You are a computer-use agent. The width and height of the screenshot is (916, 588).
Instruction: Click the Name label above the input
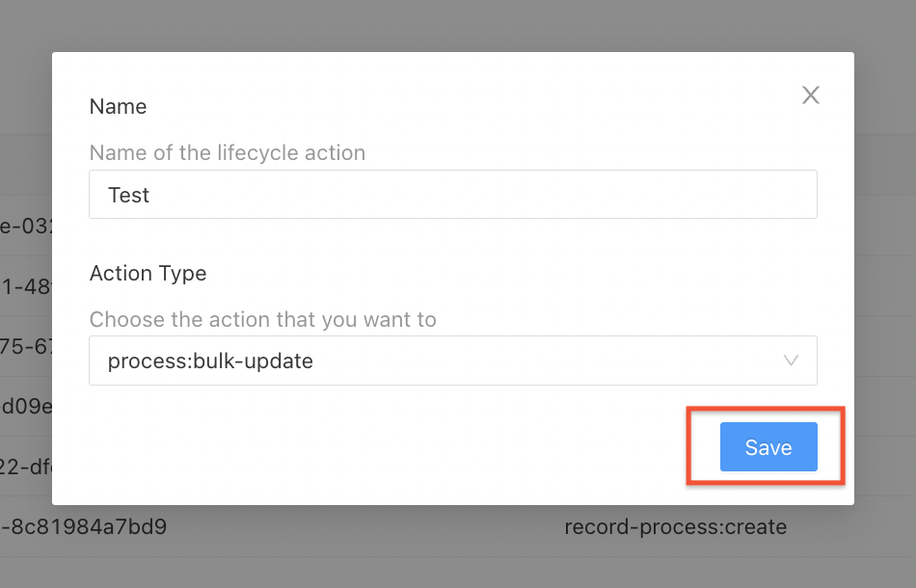pos(118,106)
